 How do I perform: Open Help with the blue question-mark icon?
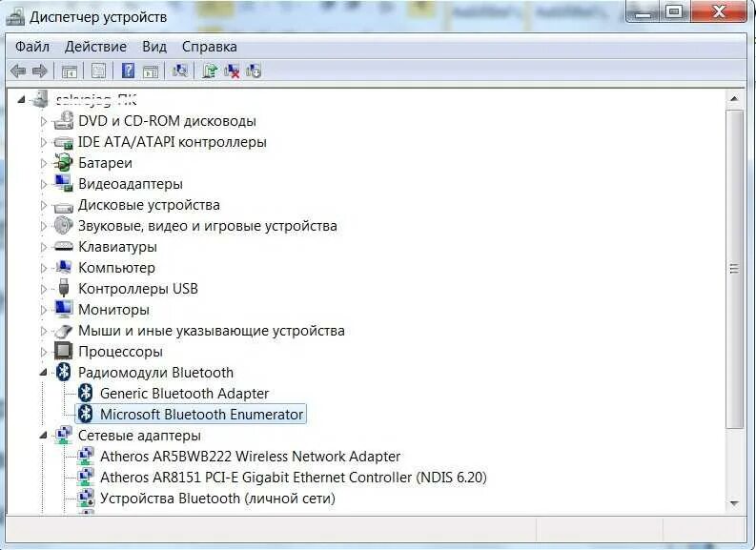pyautogui.click(x=128, y=71)
